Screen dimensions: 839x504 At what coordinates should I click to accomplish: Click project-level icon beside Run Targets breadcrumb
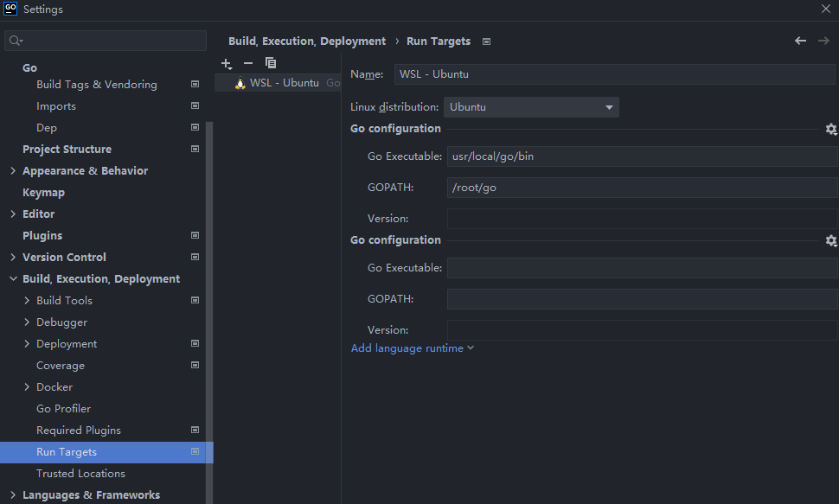click(486, 41)
